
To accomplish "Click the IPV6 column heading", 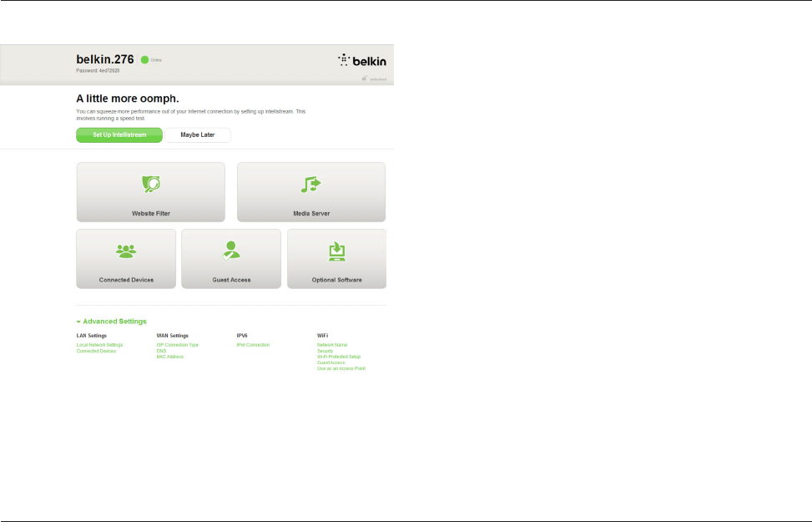I will pos(242,336).
